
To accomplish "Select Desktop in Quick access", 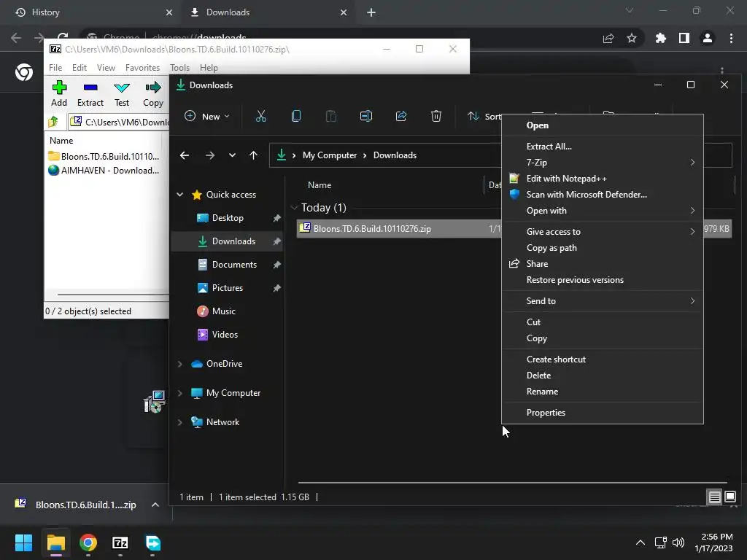I will [227, 217].
